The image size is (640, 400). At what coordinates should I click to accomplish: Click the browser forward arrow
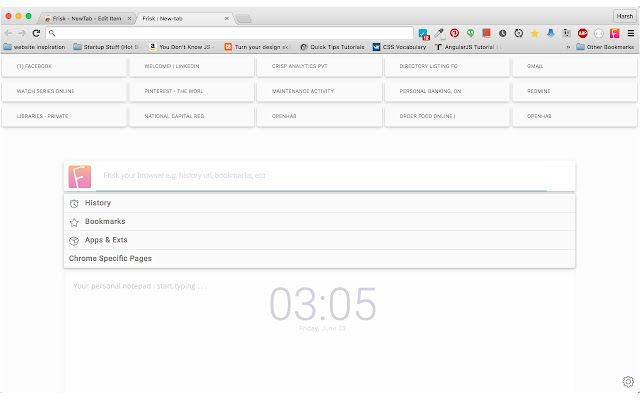[22, 33]
